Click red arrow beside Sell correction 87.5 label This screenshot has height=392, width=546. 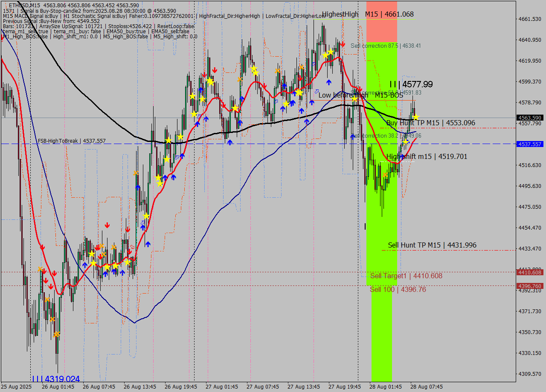pyautogui.click(x=343, y=44)
